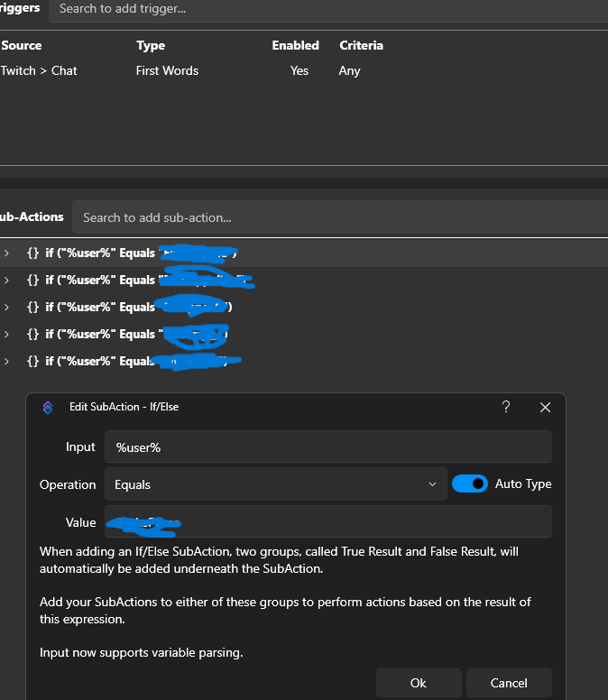The height and width of the screenshot is (700, 608).
Task: Expand the third if sub-action row
Action: [6, 307]
